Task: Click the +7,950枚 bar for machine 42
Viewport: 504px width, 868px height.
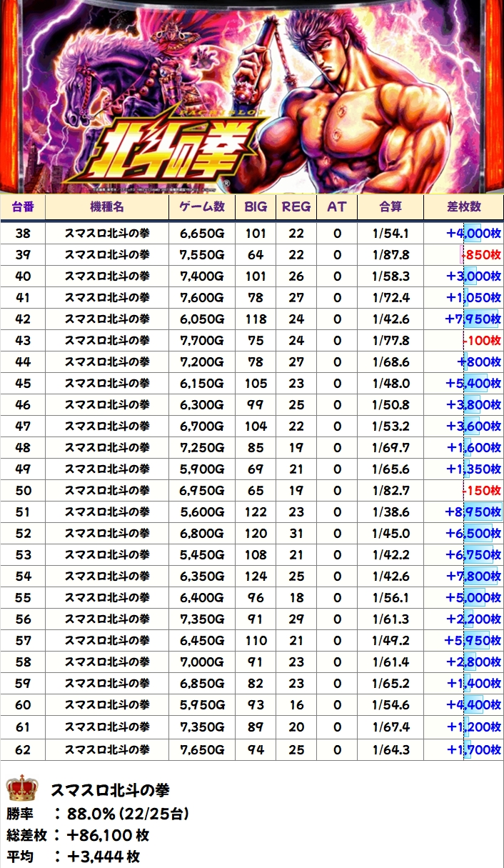Action: tap(473, 319)
